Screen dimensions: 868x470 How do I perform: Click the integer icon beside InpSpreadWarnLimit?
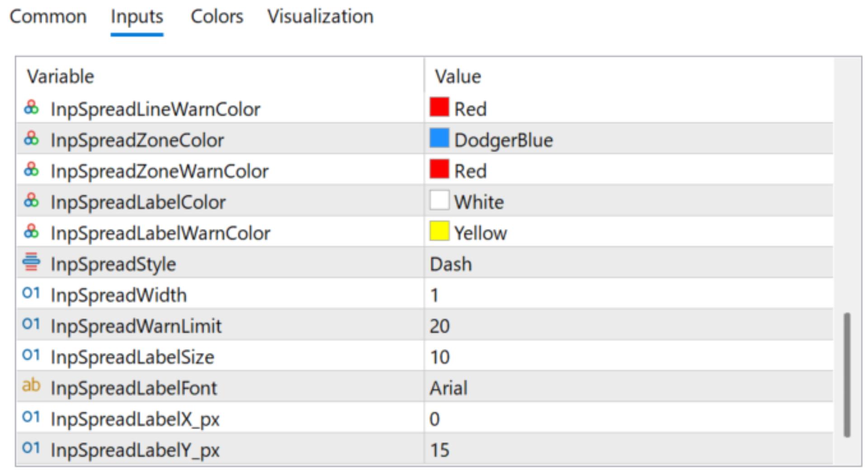click(x=31, y=324)
